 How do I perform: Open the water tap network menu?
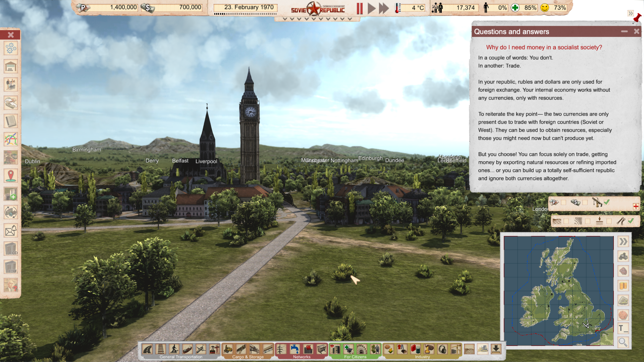(294, 349)
